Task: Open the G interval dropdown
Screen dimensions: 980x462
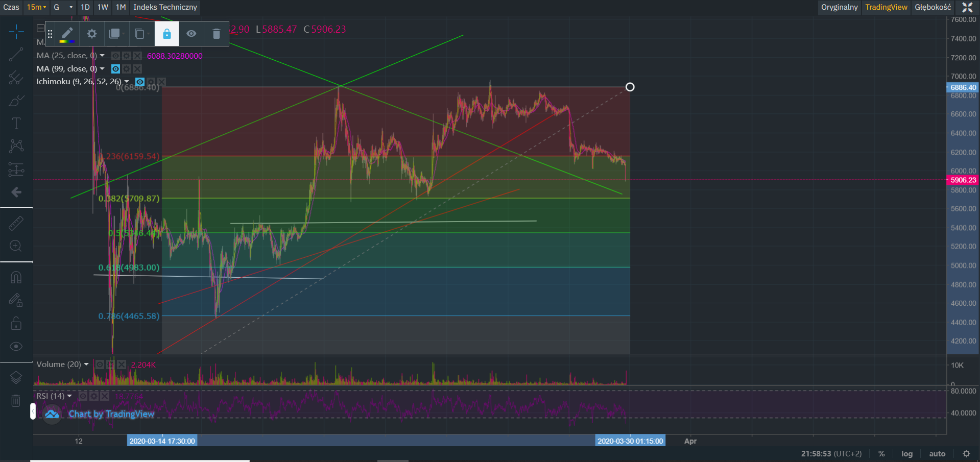Action: (x=63, y=7)
